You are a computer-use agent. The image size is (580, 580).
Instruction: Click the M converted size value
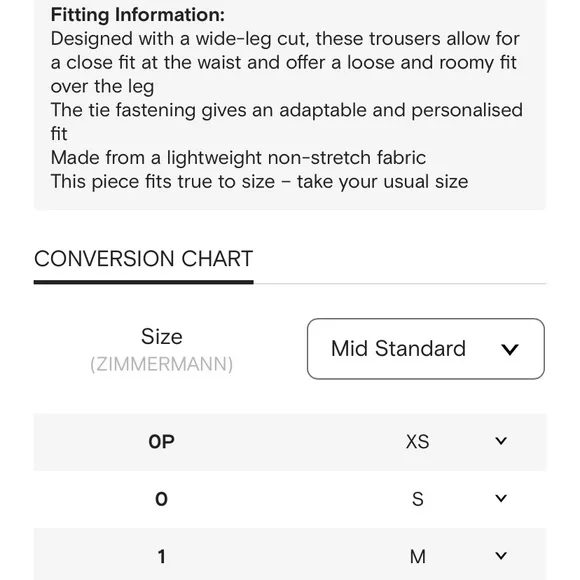pos(418,556)
